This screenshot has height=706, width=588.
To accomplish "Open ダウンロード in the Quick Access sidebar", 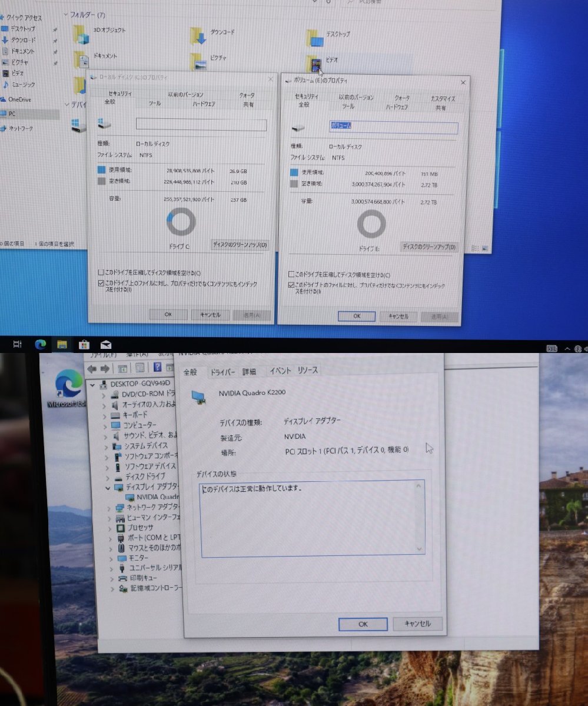I will [23, 40].
